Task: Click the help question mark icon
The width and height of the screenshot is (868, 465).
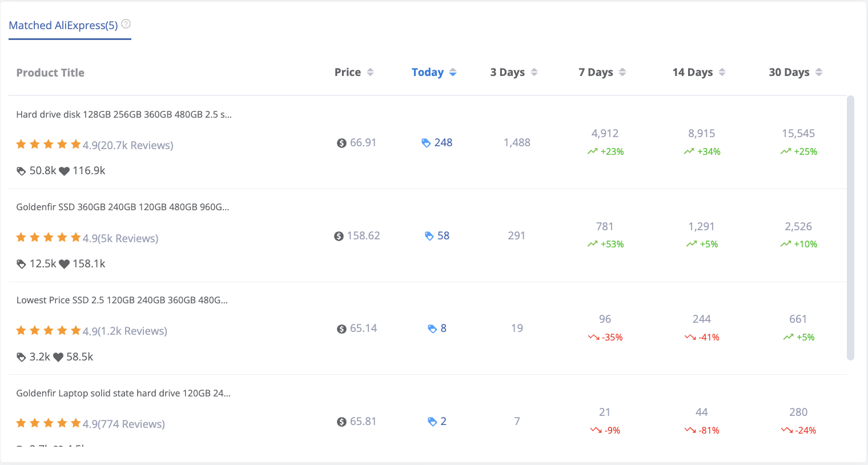Action: point(126,24)
